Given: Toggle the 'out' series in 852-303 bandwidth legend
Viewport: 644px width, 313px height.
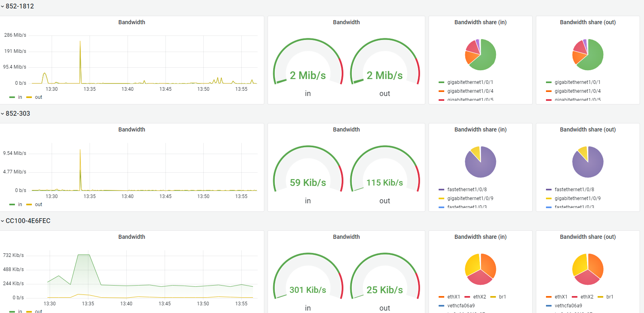Looking at the screenshot, I should pos(34,204).
